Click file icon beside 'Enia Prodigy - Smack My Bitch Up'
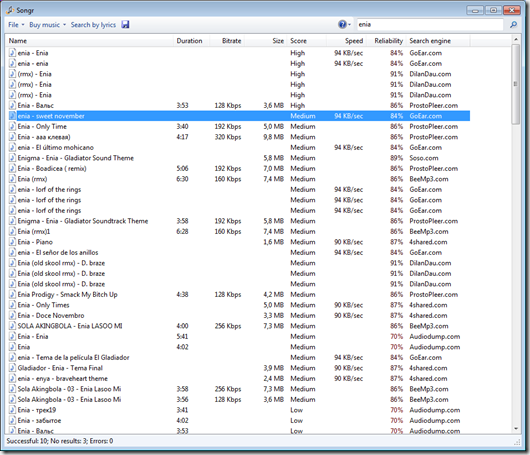530x455 pixels. point(12,294)
